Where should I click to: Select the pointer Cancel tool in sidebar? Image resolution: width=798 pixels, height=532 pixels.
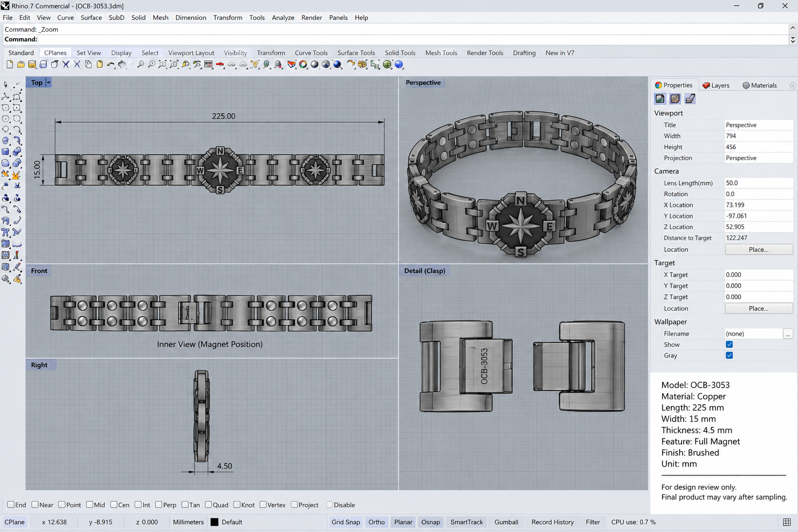click(x=6, y=84)
